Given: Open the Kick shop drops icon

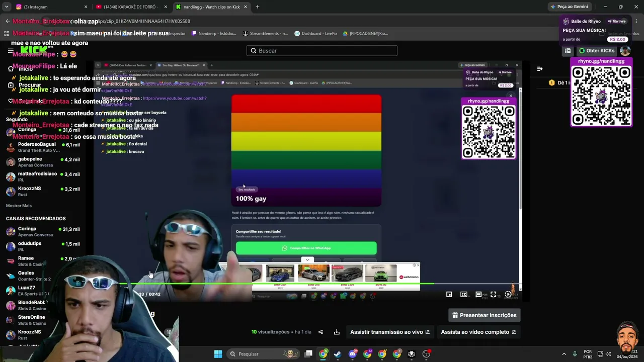Looking at the screenshot, I should pyautogui.click(x=568, y=51).
